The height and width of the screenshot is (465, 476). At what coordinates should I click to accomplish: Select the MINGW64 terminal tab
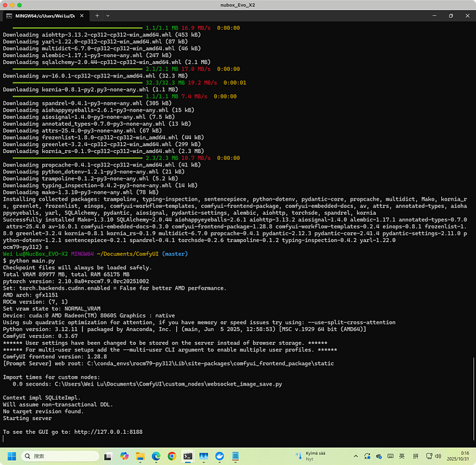click(41, 15)
